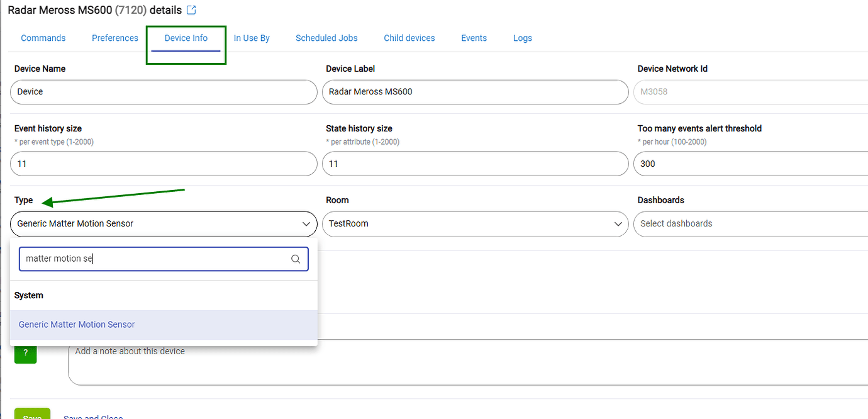Image resolution: width=868 pixels, height=419 pixels.
Task: Go to the In Use By tab
Action: [x=252, y=38]
